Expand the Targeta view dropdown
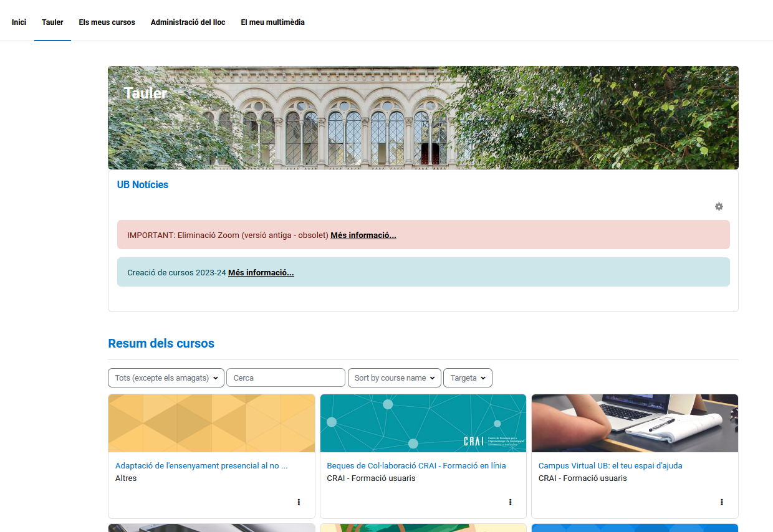The width and height of the screenshot is (773, 532). coord(468,378)
